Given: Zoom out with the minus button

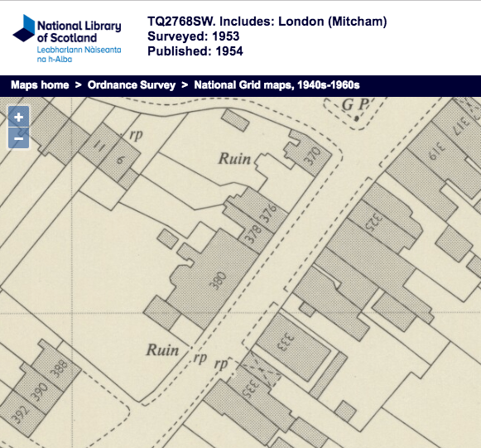Looking at the screenshot, I should [x=19, y=138].
